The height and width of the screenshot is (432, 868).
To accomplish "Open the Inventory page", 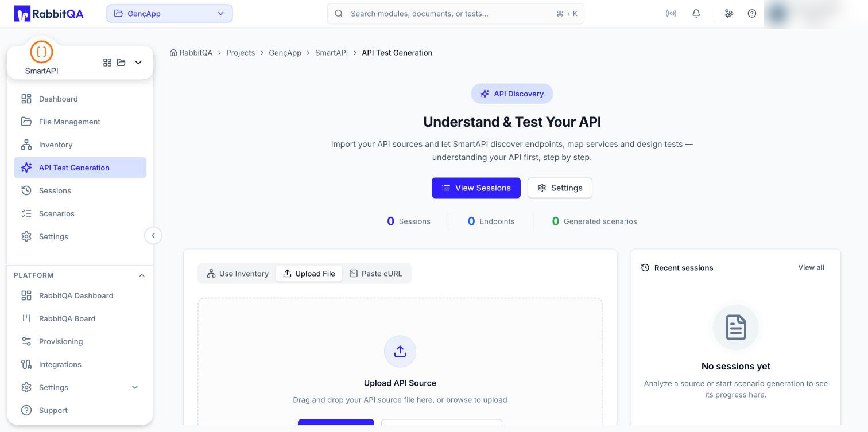I will (80, 145).
